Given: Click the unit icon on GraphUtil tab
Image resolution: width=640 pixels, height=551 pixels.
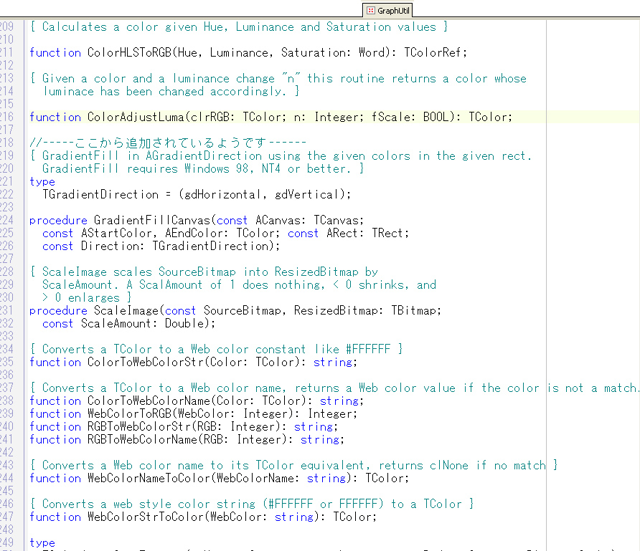Looking at the screenshot, I should coord(371,10).
